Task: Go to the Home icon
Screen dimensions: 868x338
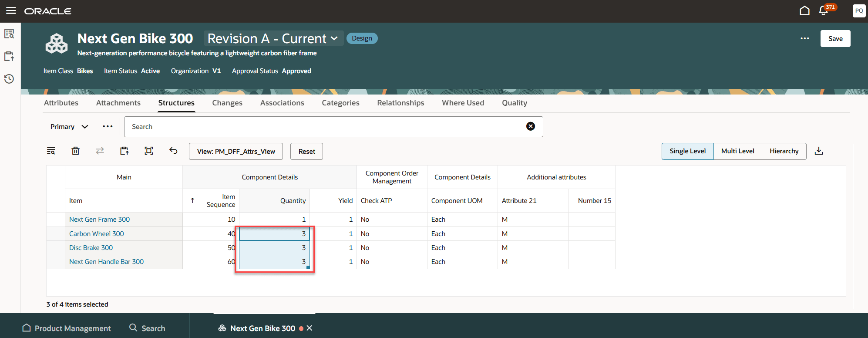Action: coord(804,10)
